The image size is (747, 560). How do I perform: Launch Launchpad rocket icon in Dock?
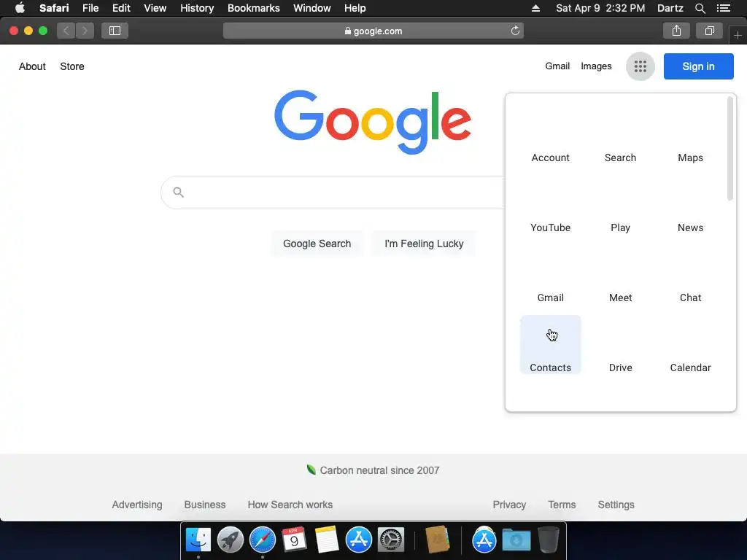coord(230,540)
